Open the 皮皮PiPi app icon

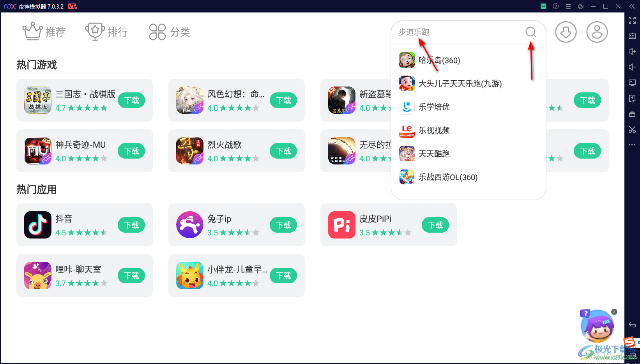(342, 225)
